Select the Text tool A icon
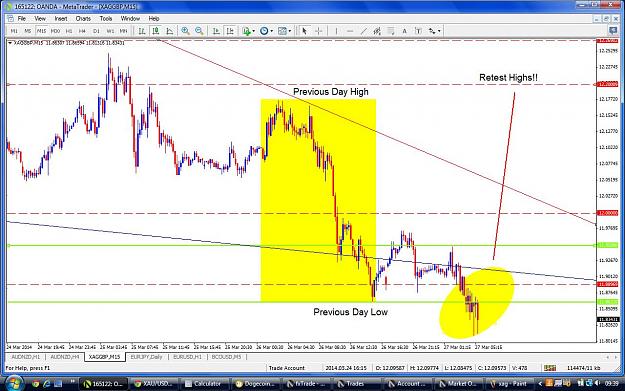625x391 pixels. (x=404, y=31)
